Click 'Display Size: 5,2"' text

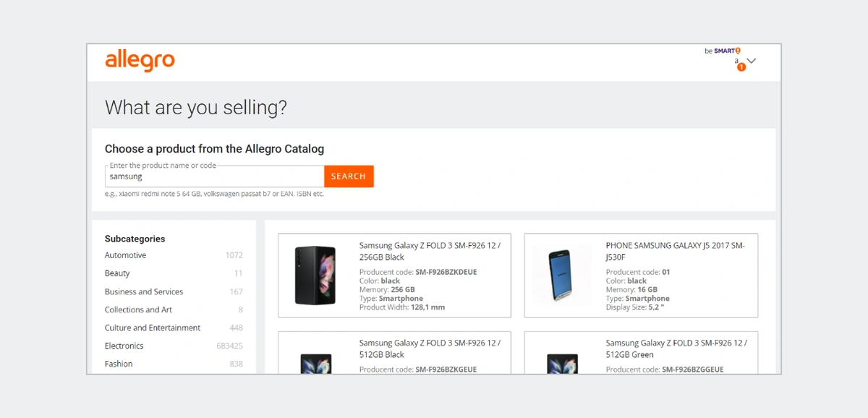click(x=634, y=307)
